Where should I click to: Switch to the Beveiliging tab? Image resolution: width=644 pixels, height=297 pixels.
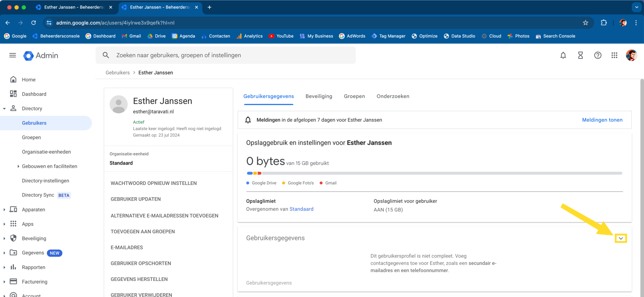(x=319, y=96)
